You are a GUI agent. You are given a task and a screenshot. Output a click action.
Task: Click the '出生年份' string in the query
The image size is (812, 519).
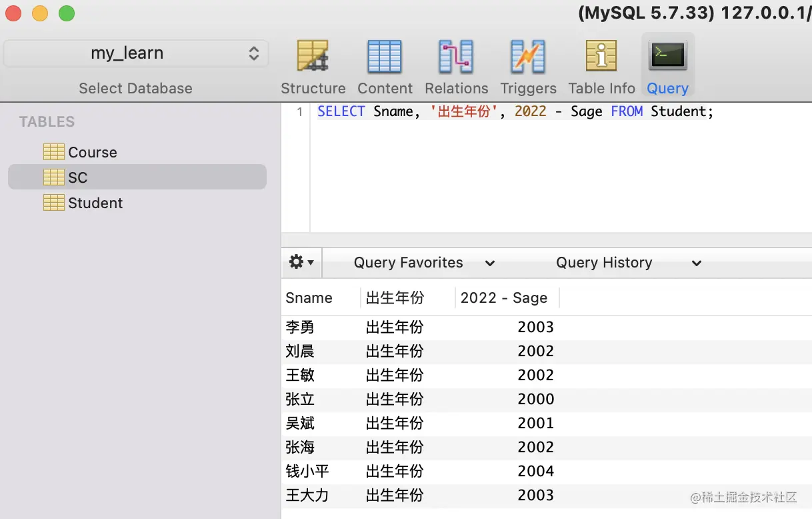tap(465, 112)
